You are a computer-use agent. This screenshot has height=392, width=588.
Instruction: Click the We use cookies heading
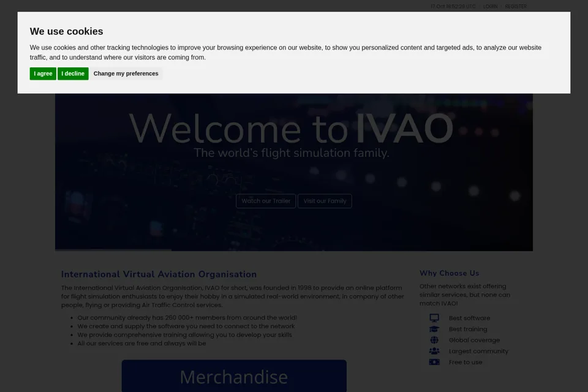click(66, 31)
